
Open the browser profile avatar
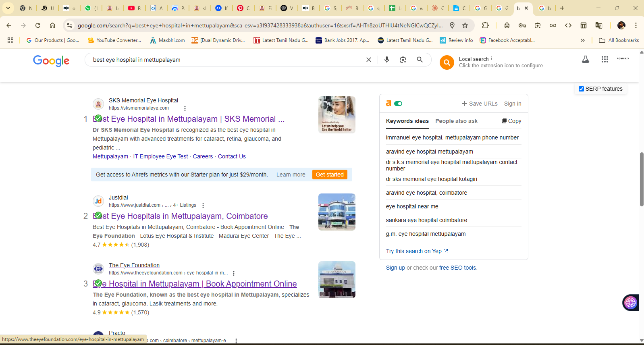621,25
